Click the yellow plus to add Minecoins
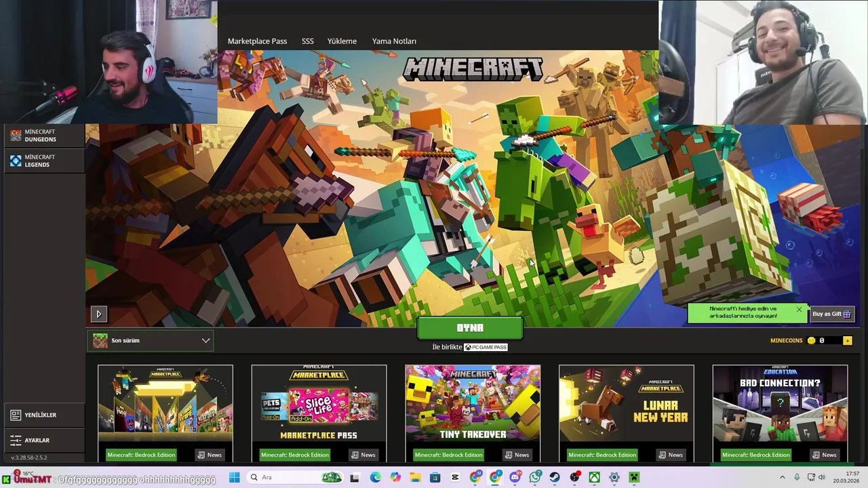This screenshot has height=488, width=868. [847, 340]
